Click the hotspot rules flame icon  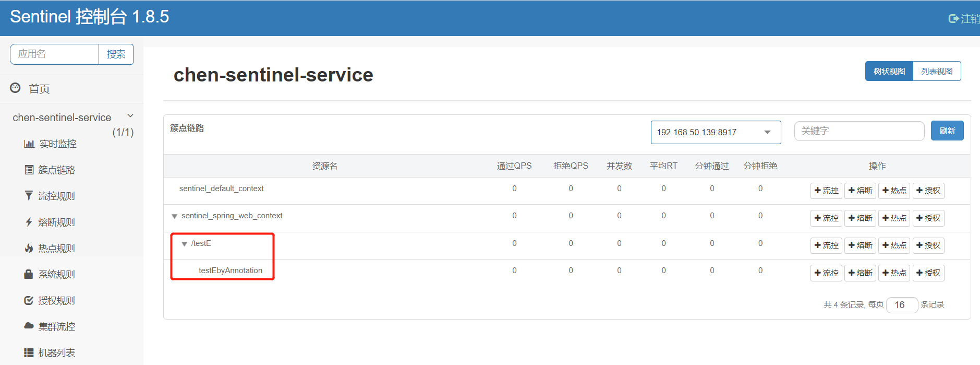[x=29, y=248]
